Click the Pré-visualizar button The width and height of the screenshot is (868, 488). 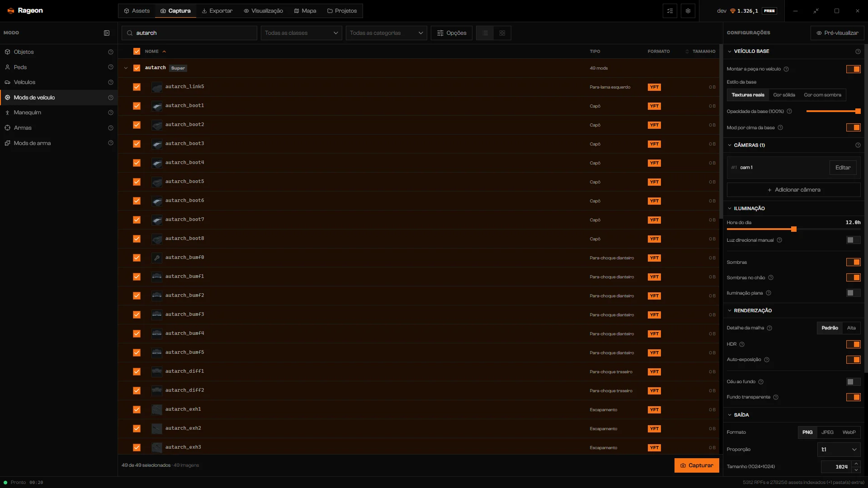pos(837,33)
